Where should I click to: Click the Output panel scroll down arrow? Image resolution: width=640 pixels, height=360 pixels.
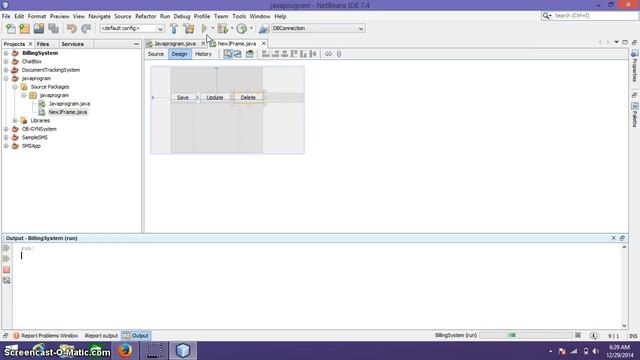(x=624, y=325)
